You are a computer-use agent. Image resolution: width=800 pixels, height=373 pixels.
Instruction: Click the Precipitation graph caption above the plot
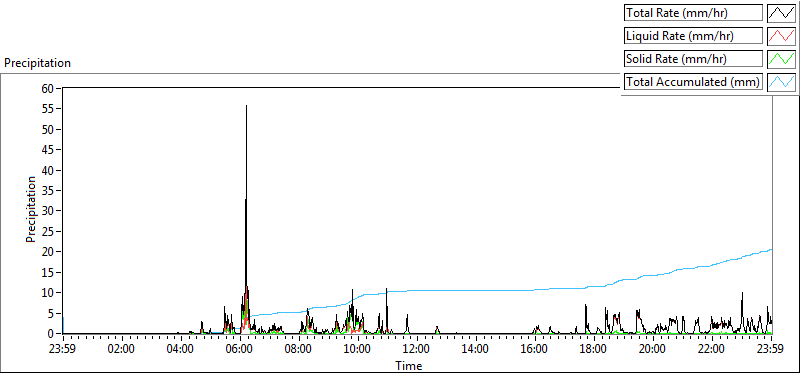point(37,63)
